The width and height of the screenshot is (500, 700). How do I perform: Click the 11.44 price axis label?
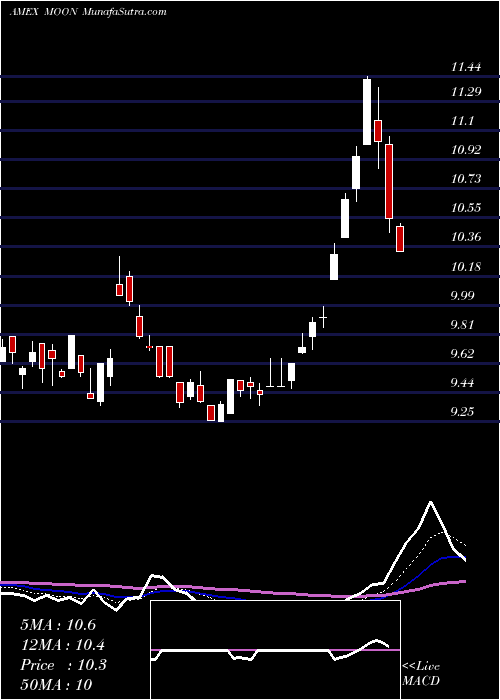(x=466, y=67)
